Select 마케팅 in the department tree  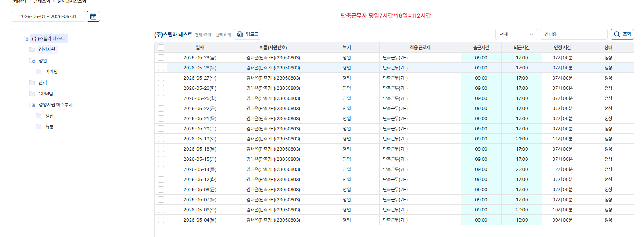pos(52,72)
